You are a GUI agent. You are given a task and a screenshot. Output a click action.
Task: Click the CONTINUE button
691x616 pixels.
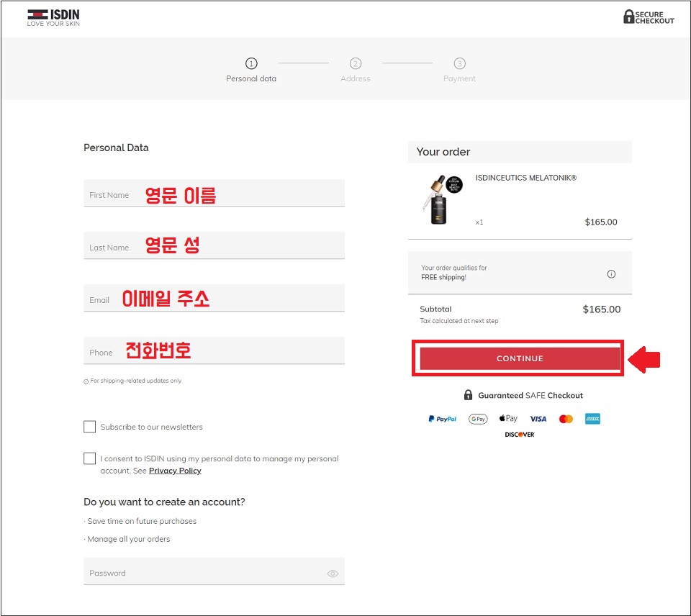click(x=520, y=358)
